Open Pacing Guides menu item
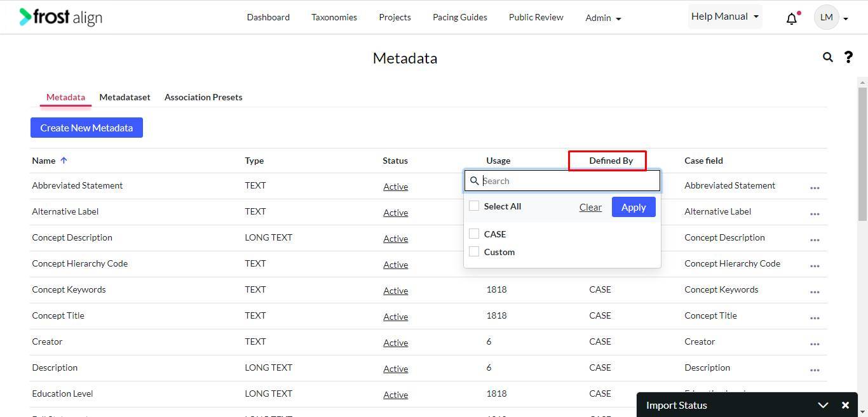The image size is (868, 417). (x=460, y=17)
